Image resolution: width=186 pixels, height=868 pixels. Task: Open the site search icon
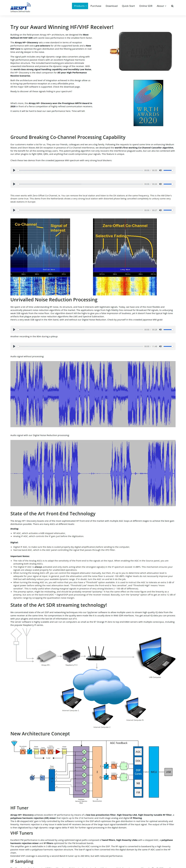[172, 6]
